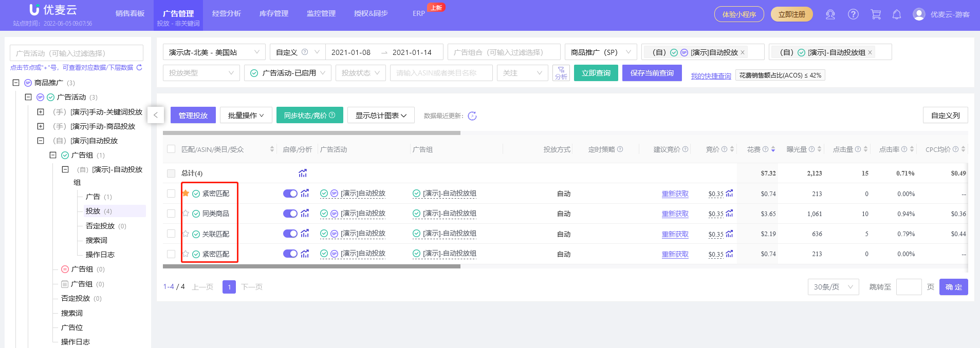Expand the (手) [演示]手动-关键词投放 tree node
Viewport: 980px width, 348px height.
[41, 112]
